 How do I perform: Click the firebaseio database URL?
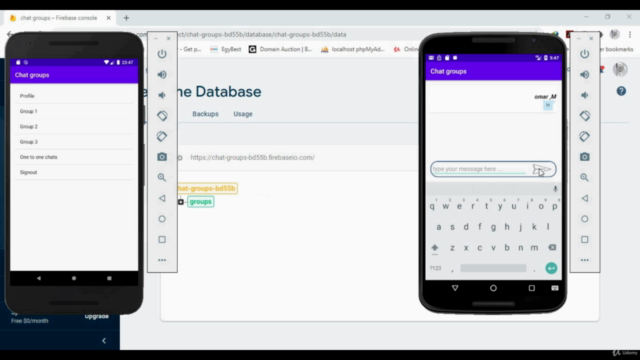coord(252,157)
